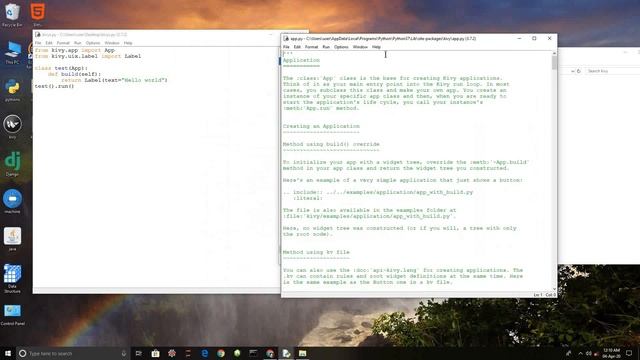
Task: Open the Data Structure desktop icon
Action: tap(12, 278)
